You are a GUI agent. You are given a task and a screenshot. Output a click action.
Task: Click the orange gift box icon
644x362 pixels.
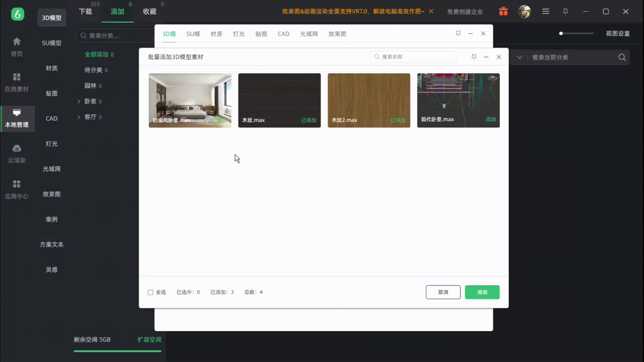point(503,11)
